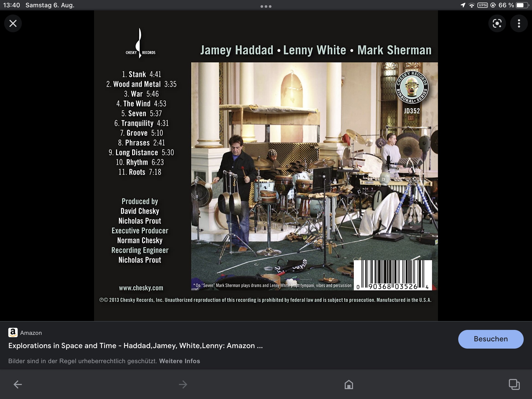Tap the 66 % battery percentage
This screenshot has height=399, width=532.
tap(506, 5)
